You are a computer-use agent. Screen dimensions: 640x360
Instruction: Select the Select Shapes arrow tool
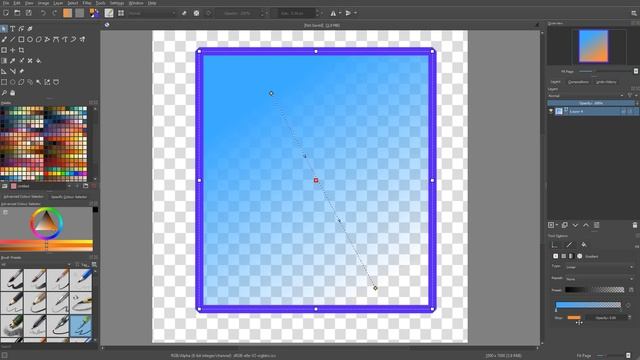tap(4, 29)
